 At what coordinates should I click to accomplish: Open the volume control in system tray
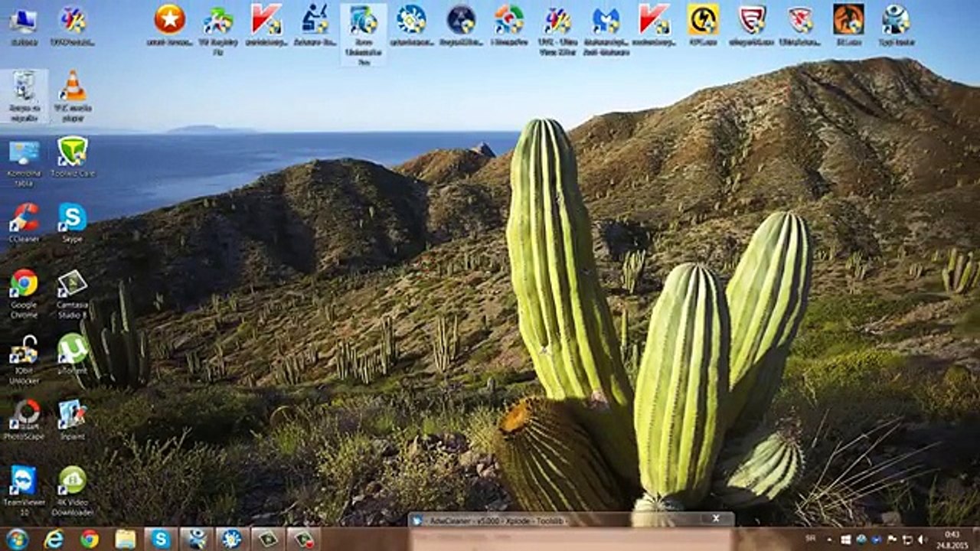(922, 539)
